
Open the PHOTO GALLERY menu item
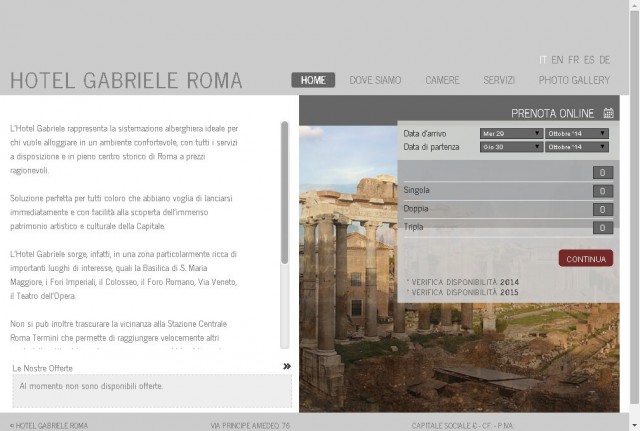pyautogui.click(x=574, y=80)
